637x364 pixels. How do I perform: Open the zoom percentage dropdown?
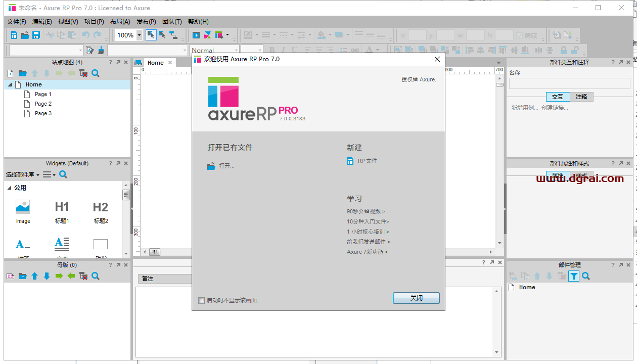pos(139,35)
